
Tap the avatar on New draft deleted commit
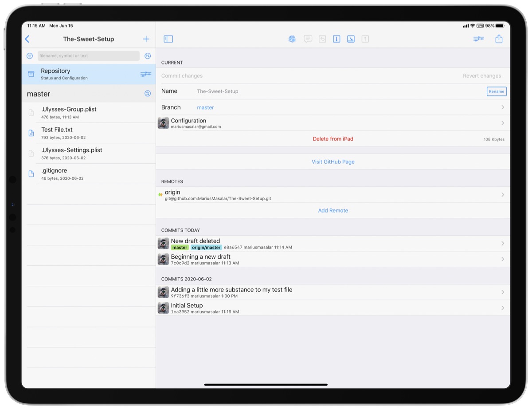click(163, 243)
